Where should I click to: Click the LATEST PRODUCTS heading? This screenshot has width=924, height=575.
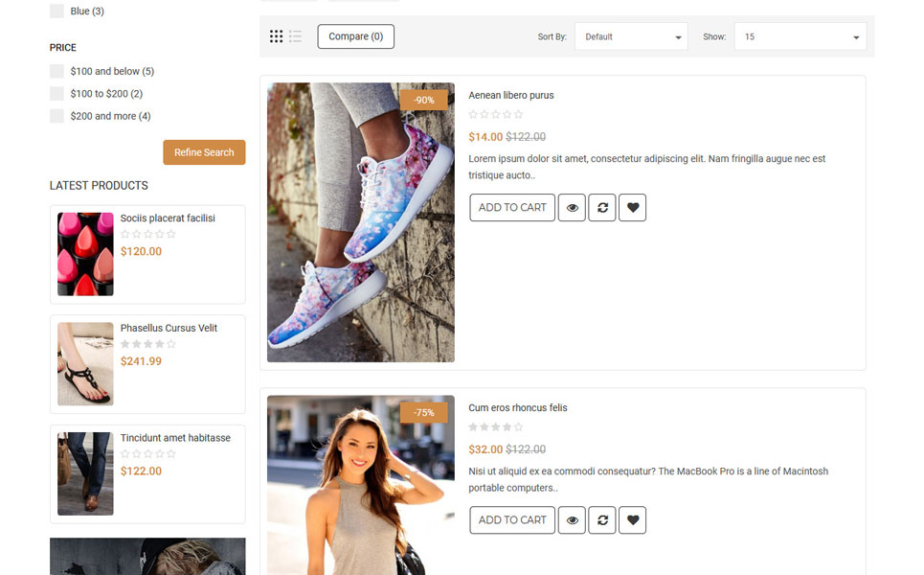pyautogui.click(x=99, y=186)
